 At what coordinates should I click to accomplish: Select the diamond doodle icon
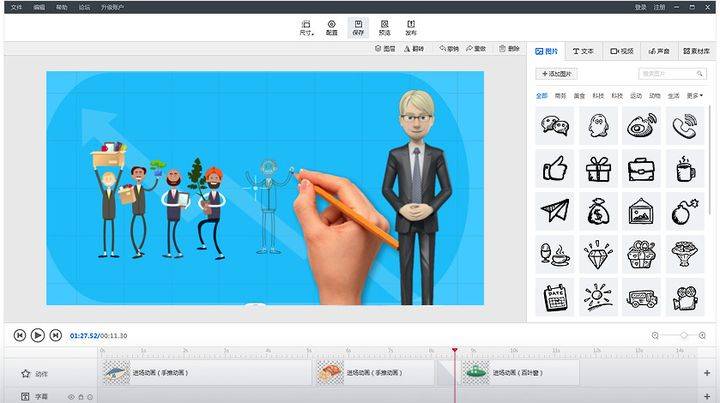coord(598,254)
